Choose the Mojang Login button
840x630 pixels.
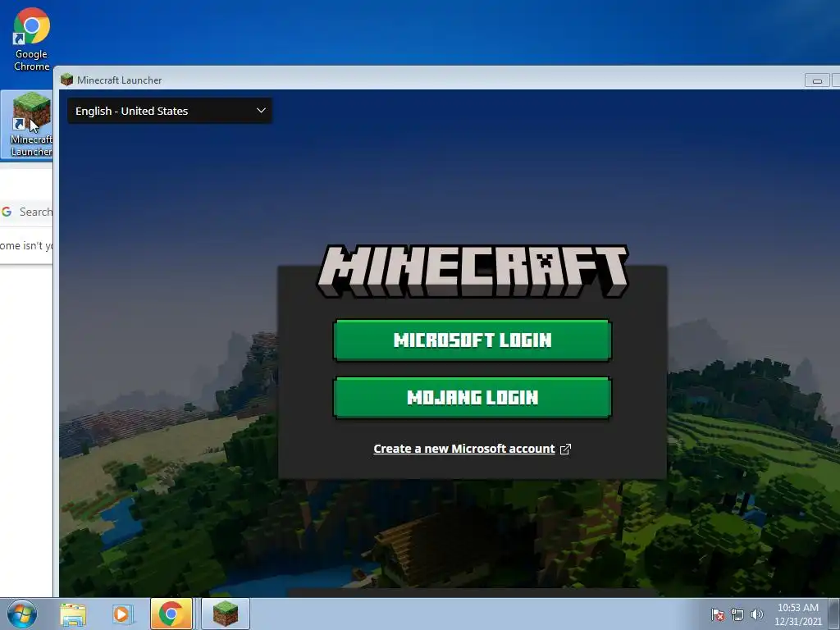(x=472, y=398)
